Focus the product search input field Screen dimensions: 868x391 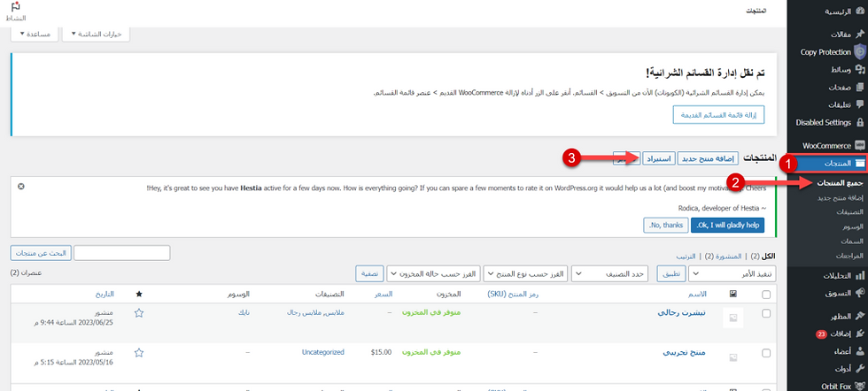click(122, 253)
